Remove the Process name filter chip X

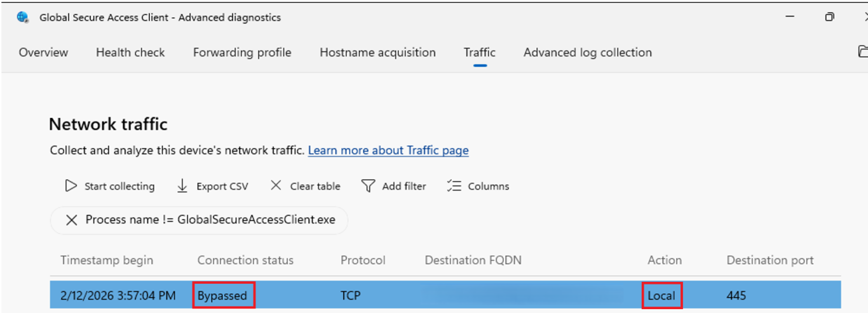(72, 220)
